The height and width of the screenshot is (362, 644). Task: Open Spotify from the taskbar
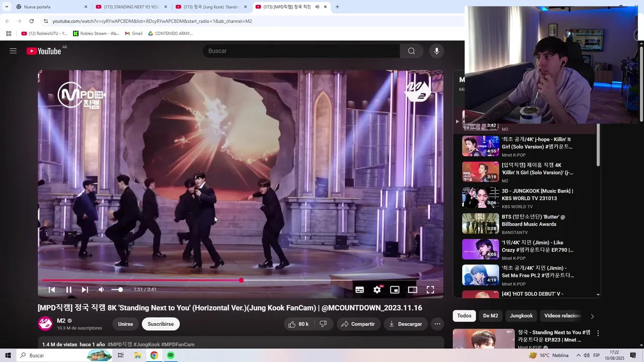[171, 355]
